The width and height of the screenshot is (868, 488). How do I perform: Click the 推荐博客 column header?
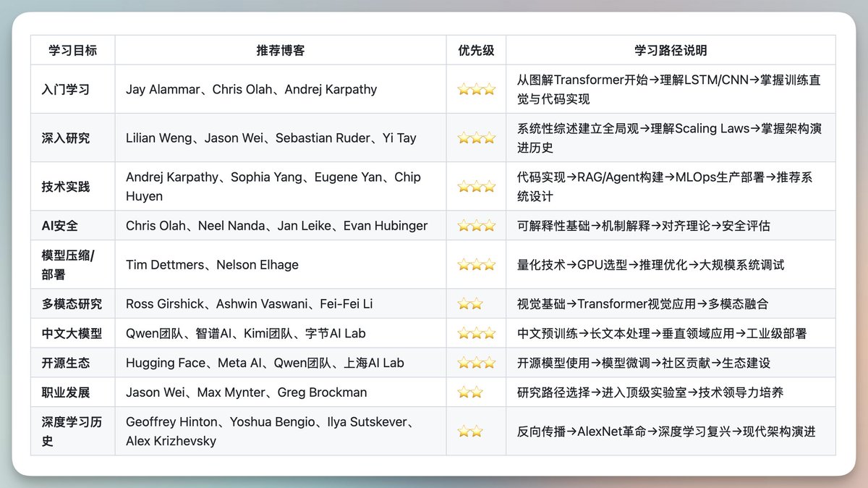click(x=280, y=51)
